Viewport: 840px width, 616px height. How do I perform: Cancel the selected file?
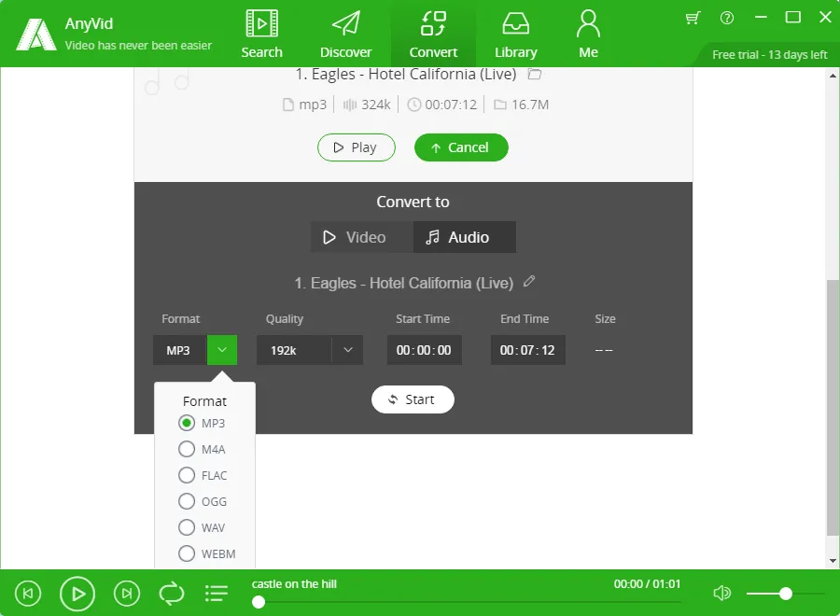tap(461, 147)
